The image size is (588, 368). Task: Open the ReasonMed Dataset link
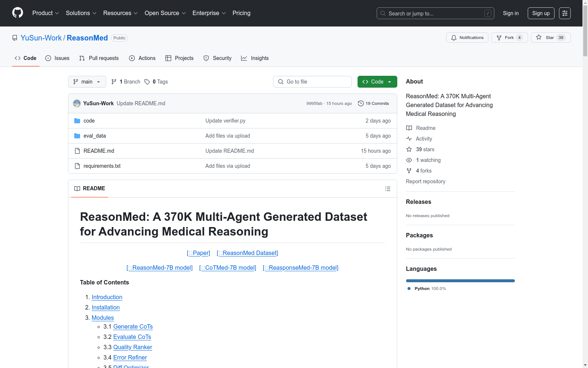(x=248, y=253)
